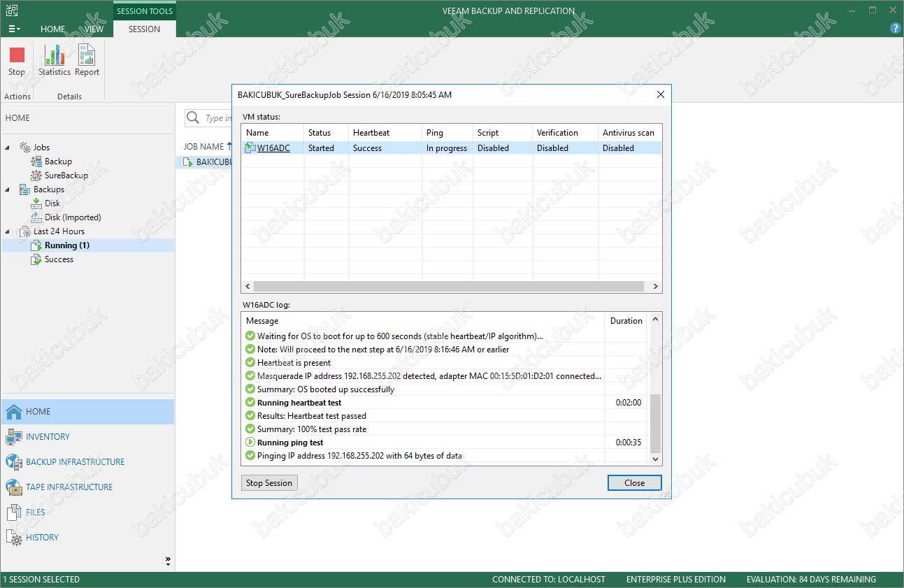Switch to the VIEW ribbon tab
904x588 pixels.
click(94, 29)
